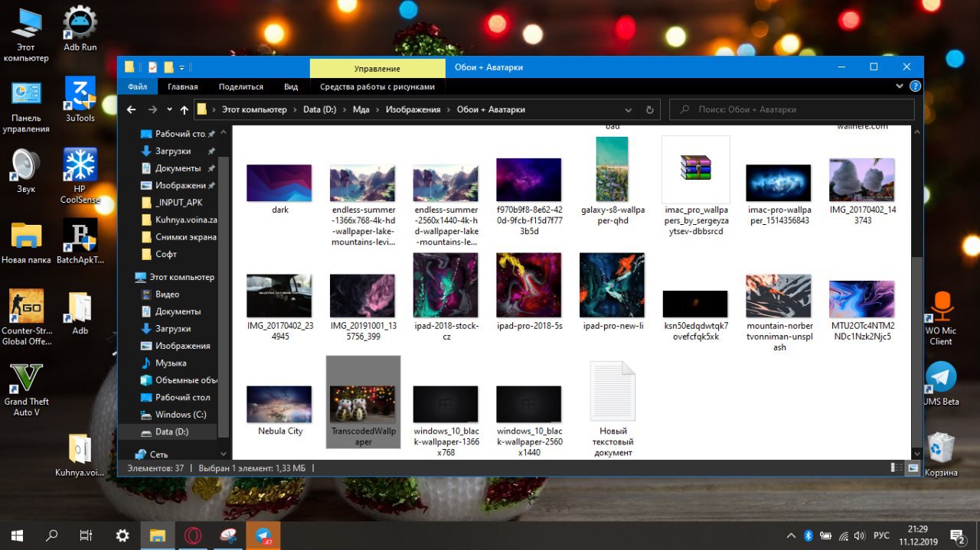Select _INPUT_APK in the navigation pane

[178, 203]
